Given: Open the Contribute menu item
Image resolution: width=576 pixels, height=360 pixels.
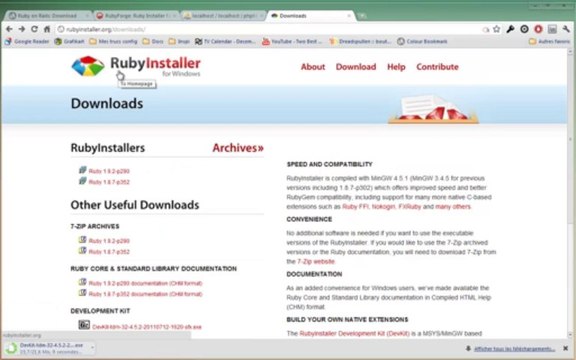Looking at the screenshot, I should click(437, 67).
